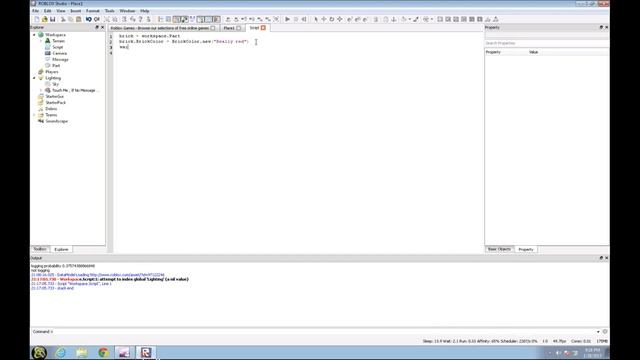Image resolution: width=640 pixels, height=360 pixels.
Task: Collapse the Workspace tree node
Action: click(x=34, y=35)
